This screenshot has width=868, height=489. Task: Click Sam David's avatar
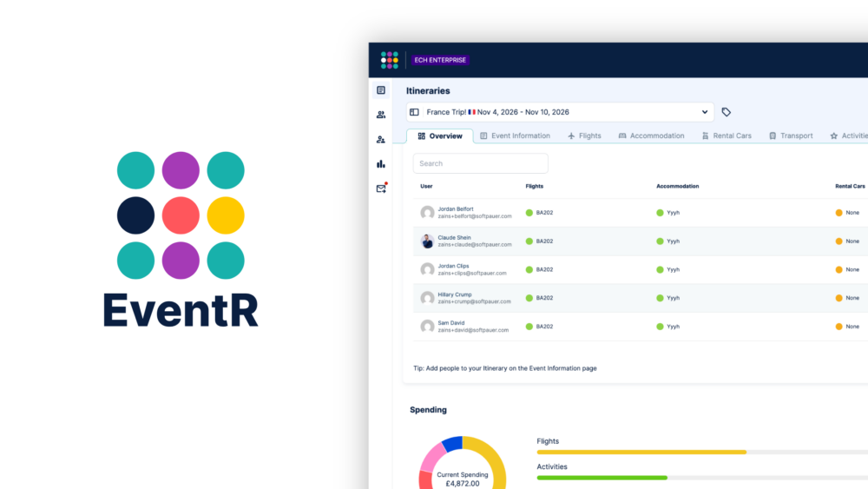point(427,327)
